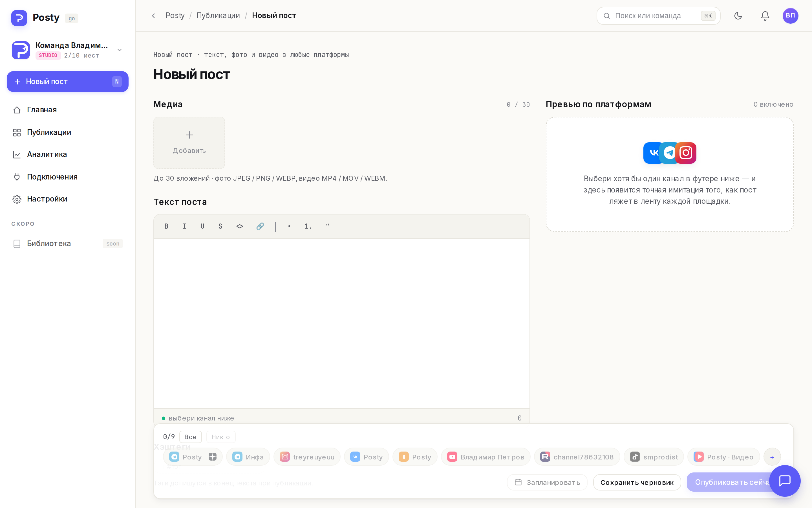This screenshot has width=812, height=508.
Task: Open Настройки in the sidebar
Action: pyautogui.click(x=67, y=199)
